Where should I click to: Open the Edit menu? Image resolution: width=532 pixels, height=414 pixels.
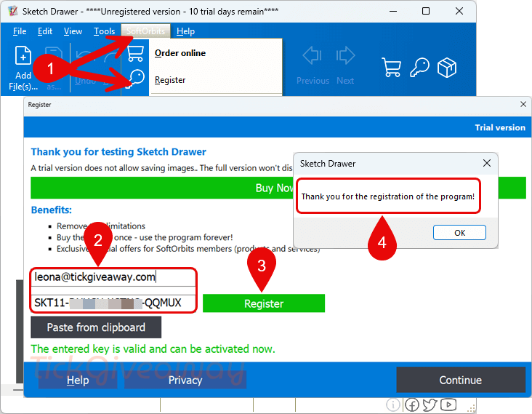click(45, 31)
